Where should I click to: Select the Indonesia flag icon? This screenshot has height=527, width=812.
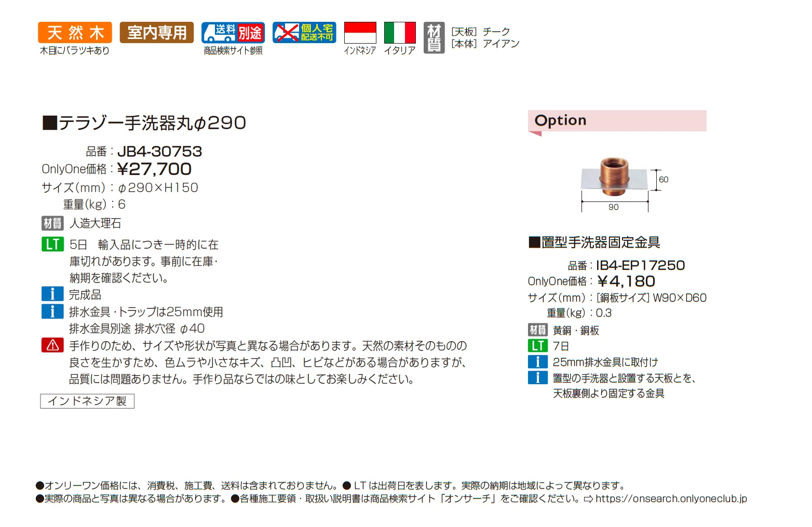pyautogui.click(x=360, y=33)
